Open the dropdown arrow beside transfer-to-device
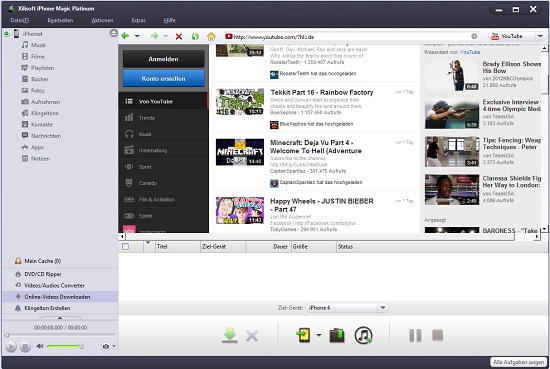 [x=318, y=335]
